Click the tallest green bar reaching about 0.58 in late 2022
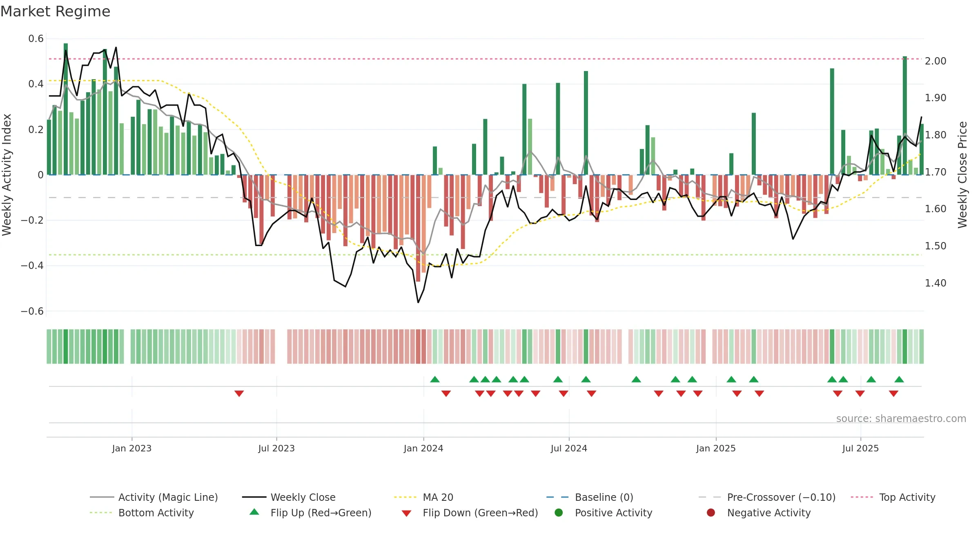 coord(66,109)
